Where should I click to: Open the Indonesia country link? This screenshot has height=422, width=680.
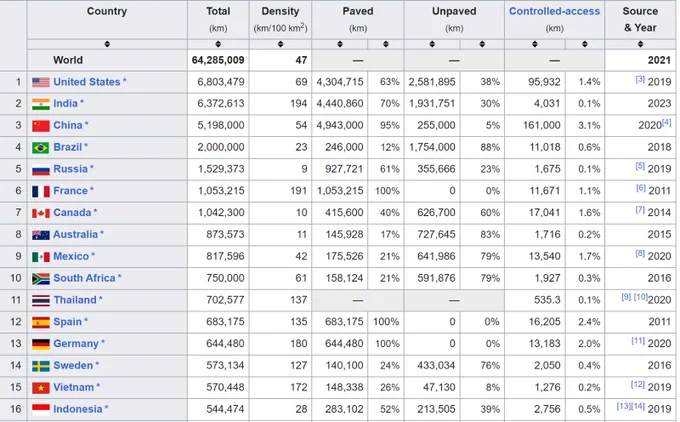coord(78,409)
